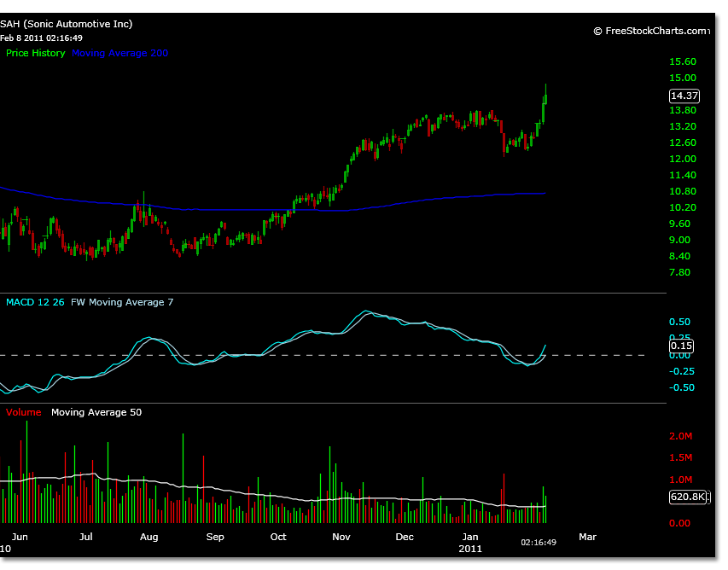This screenshot has width=728, height=570.
Task: Click the Feb 8 2011 timestamp under the title
Action: click(x=41, y=38)
